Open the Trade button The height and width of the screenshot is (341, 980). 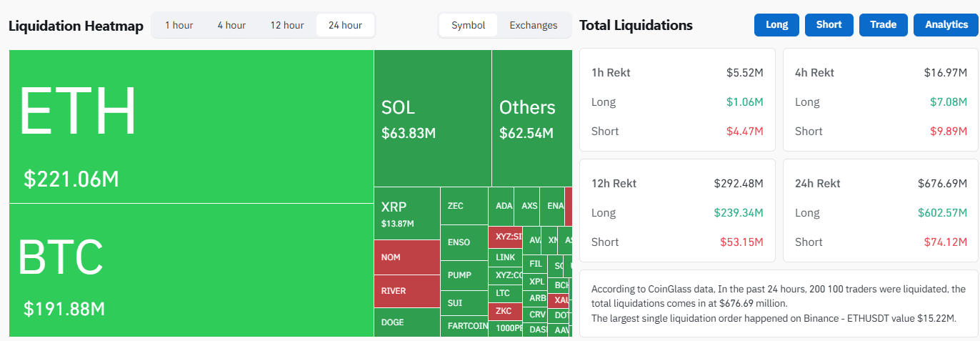[883, 25]
